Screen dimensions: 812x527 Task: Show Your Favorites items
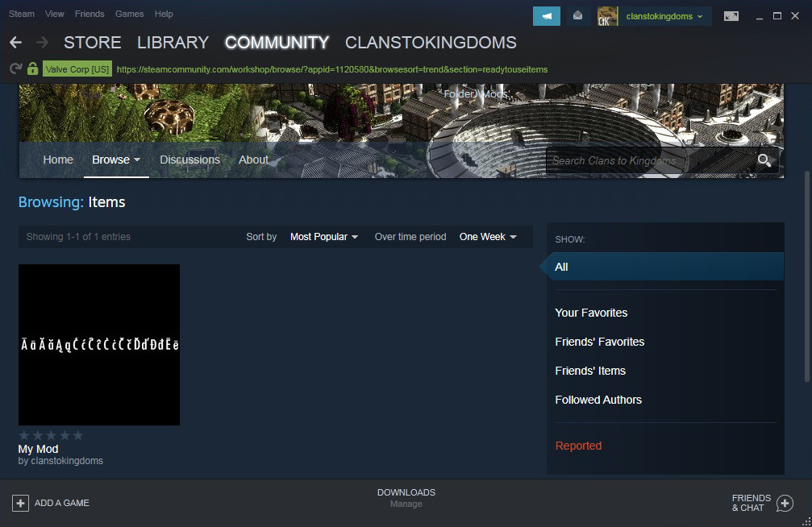pyautogui.click(x=591, y=313)
